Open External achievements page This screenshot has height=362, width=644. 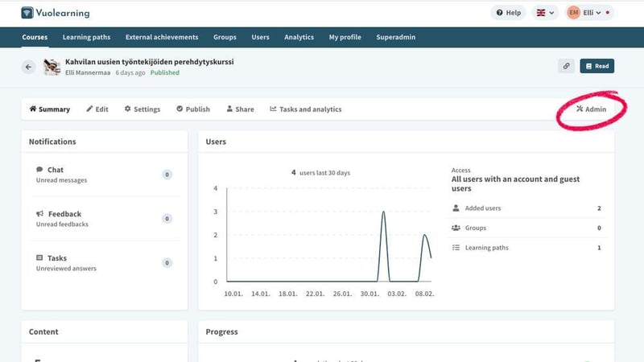[x=162, y=37]
